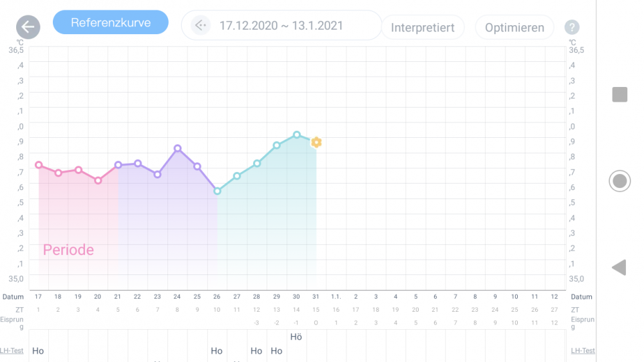Image resolution: width=644 pixels, height=362 pixels.
Task: Tap the pink Periode label
Action: 68,250
